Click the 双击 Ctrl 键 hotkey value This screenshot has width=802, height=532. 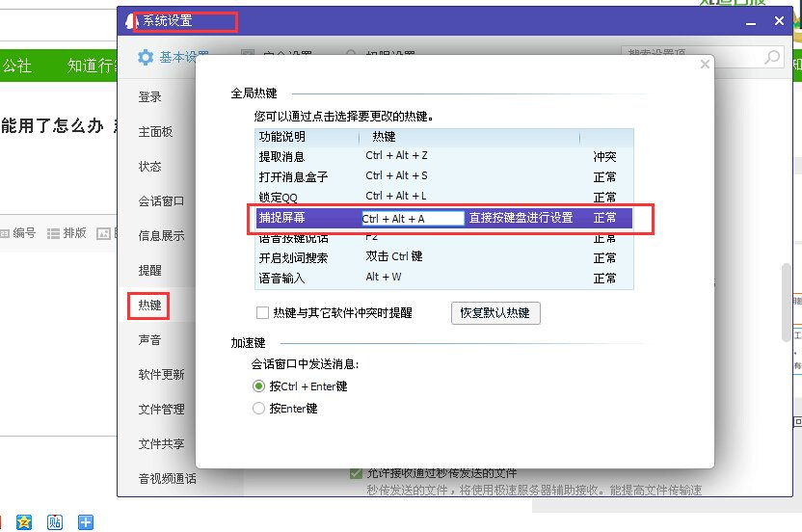pos(394,256)
